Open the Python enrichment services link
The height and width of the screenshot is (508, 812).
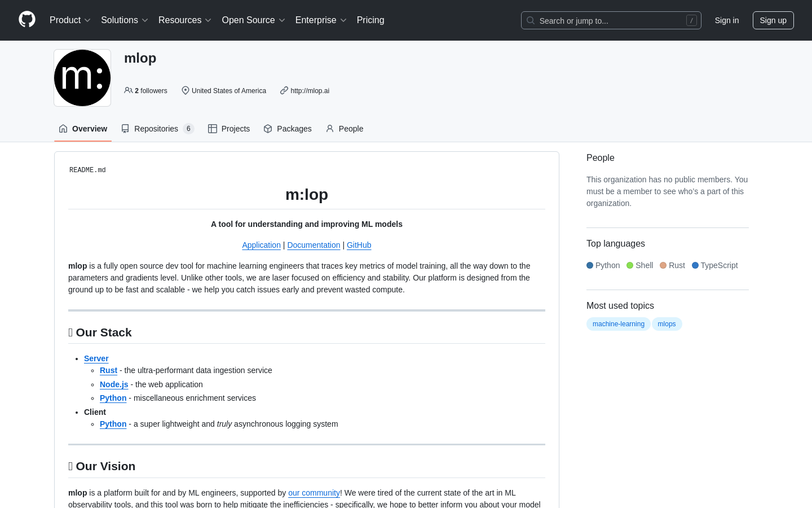tap(113, 398)
